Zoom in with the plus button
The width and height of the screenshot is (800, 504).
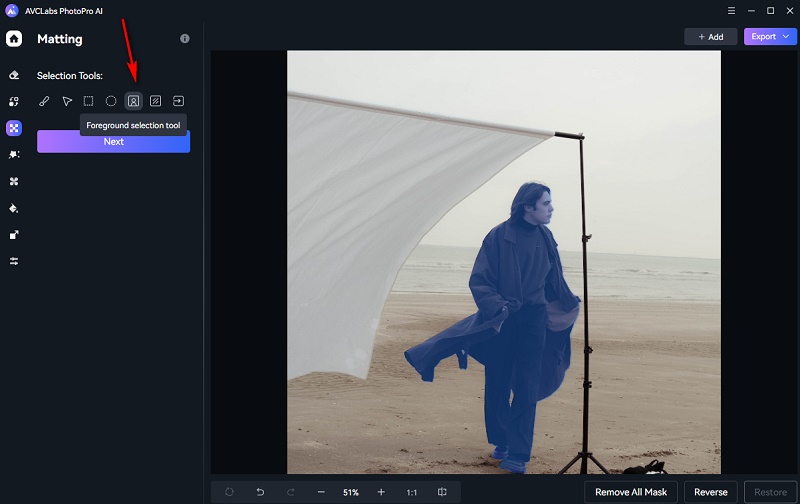point(381,492)
